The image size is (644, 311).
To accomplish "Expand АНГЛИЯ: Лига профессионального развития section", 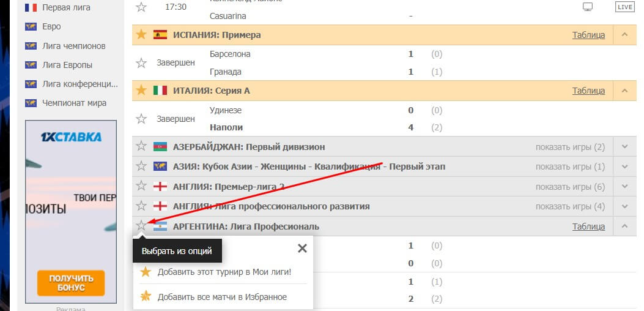I will point(624,206).
